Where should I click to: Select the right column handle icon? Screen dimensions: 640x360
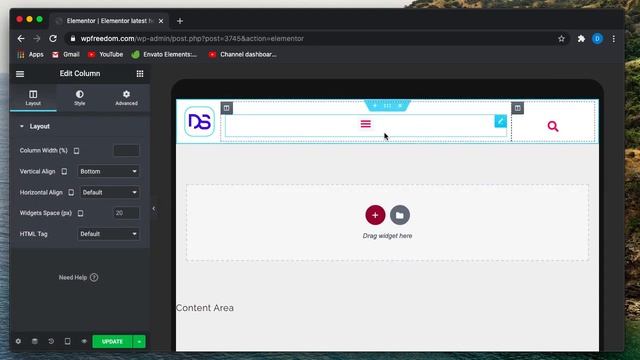[518, 108]
